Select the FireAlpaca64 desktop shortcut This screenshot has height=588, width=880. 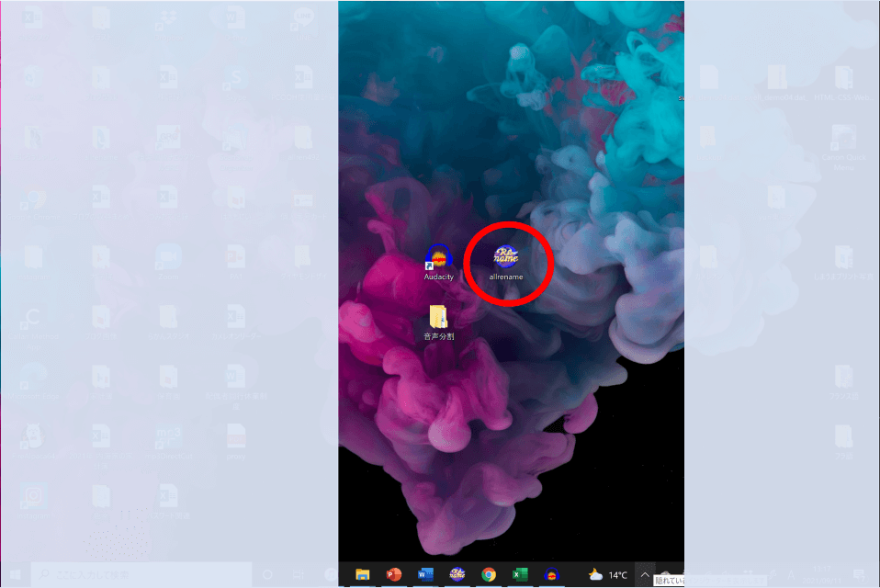(x=34, y=443)
